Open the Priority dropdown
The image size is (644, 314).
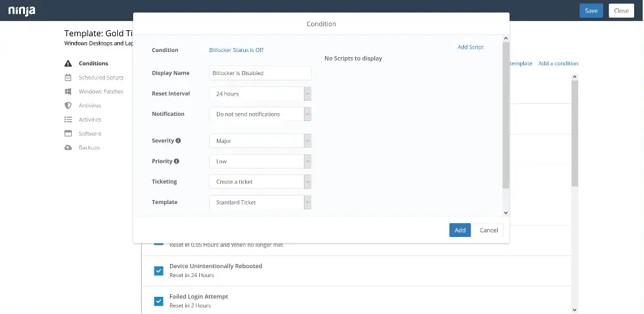(x=260, y=161)
